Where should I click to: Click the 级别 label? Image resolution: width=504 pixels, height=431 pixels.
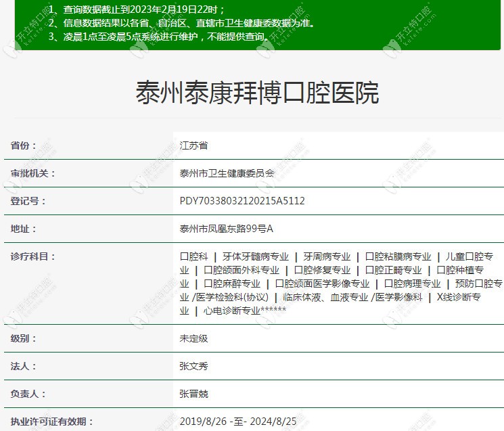(x=24, y=338)
